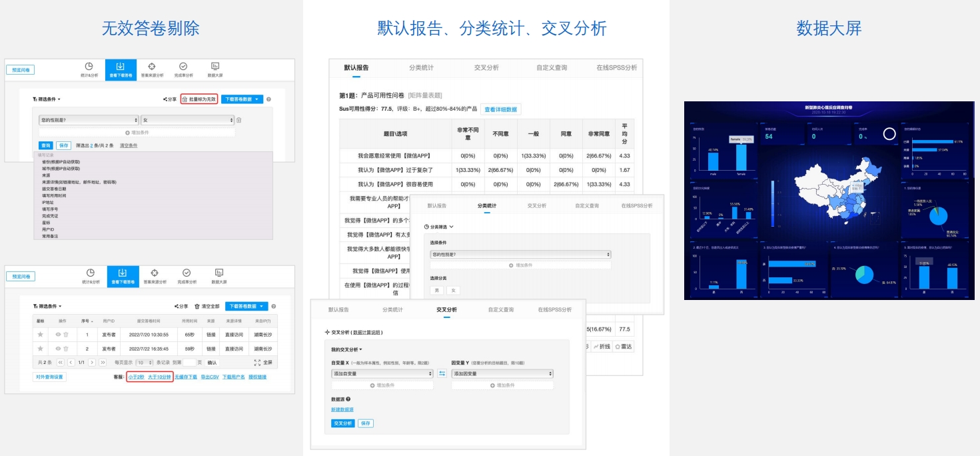The width and height of the screenshot is (980, 456).
Task: Open the 您的性别是? filter dropdown beside 女
Action: 89,120
